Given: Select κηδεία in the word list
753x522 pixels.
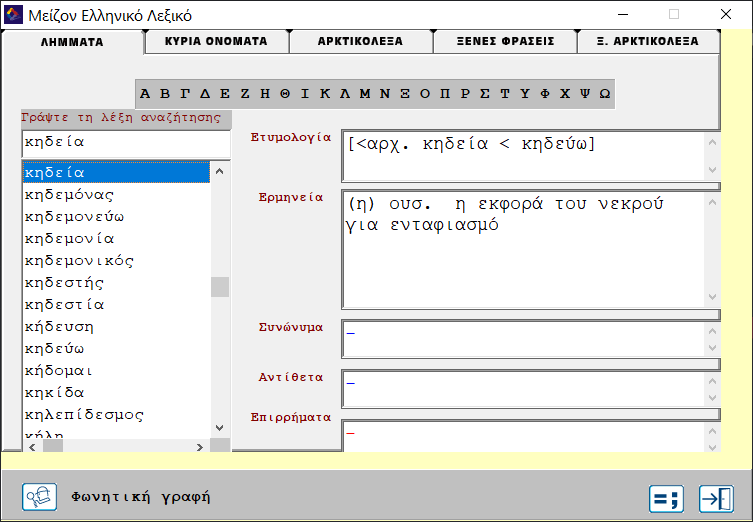Looking at the screenshot, I should [116, 172].
